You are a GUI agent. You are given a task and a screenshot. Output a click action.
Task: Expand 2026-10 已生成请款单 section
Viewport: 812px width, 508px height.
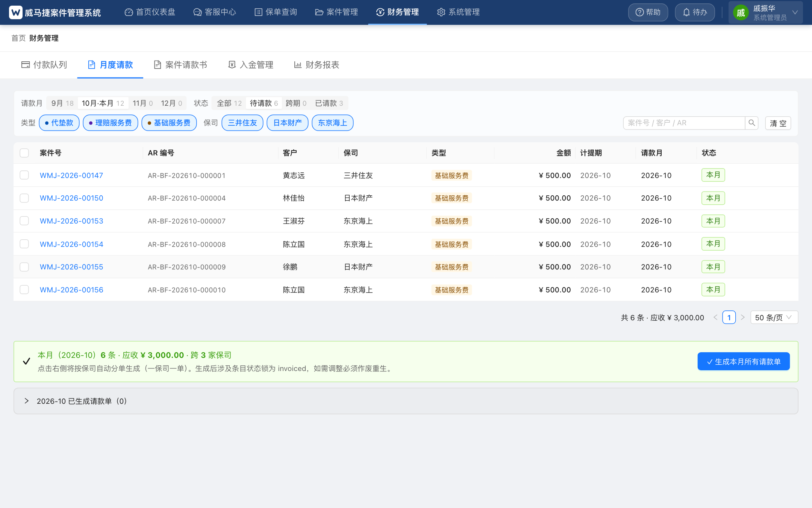click(406, 401)
